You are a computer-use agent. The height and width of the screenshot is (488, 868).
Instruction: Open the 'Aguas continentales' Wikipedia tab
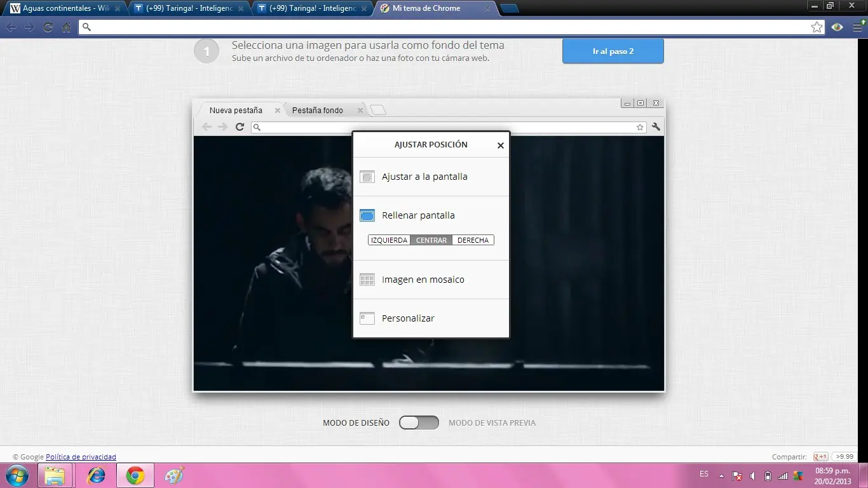pos(60,8)
